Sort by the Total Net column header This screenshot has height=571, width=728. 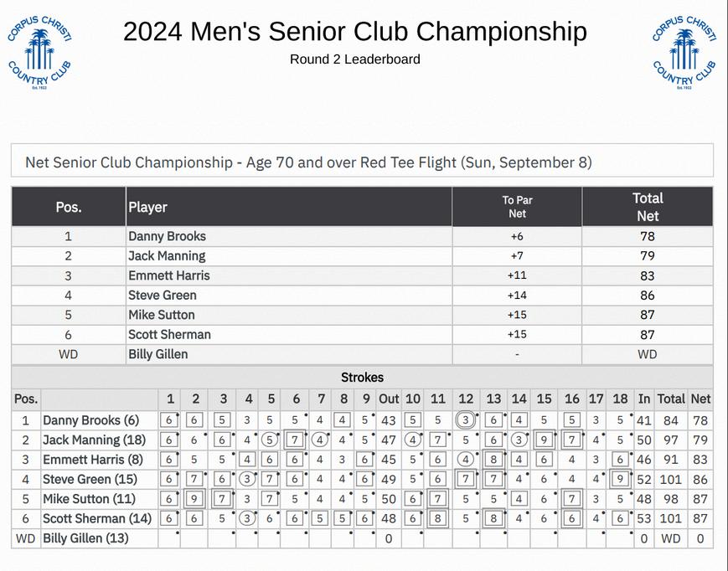click(647, 207)
